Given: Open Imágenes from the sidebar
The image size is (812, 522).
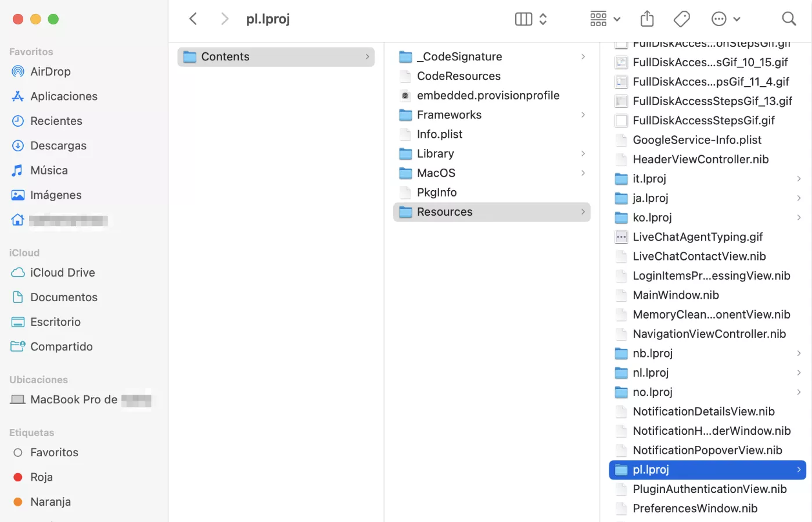Looking at the screenshot, I should click(55, 195).
